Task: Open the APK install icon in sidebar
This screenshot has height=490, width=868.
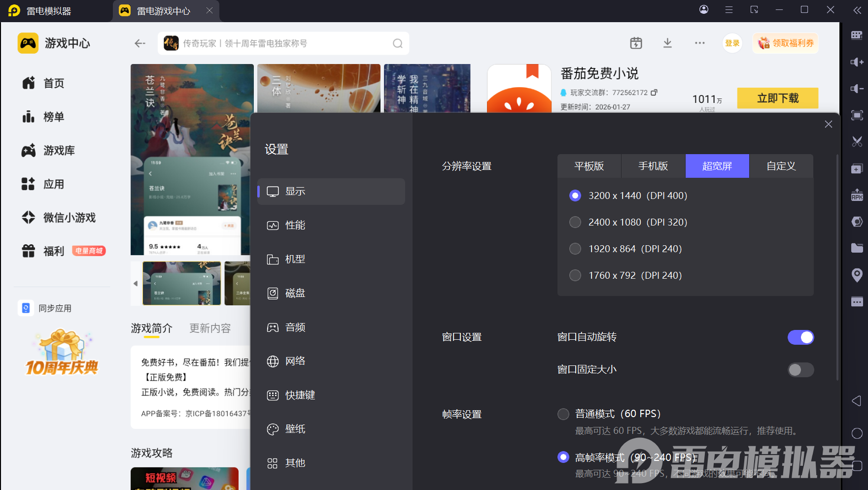Action: [x=857, y=195]
